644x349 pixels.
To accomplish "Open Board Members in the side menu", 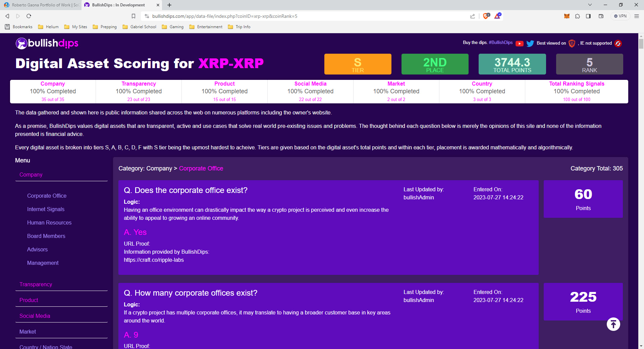I will pyautogui.click(x=46, y=236).
